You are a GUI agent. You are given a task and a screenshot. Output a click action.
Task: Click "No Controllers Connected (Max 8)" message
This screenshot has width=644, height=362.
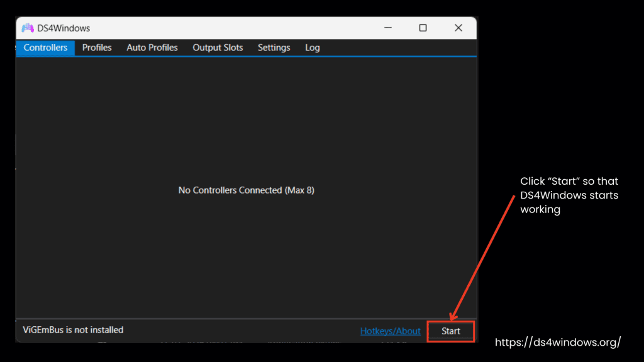tap(246, 190)
